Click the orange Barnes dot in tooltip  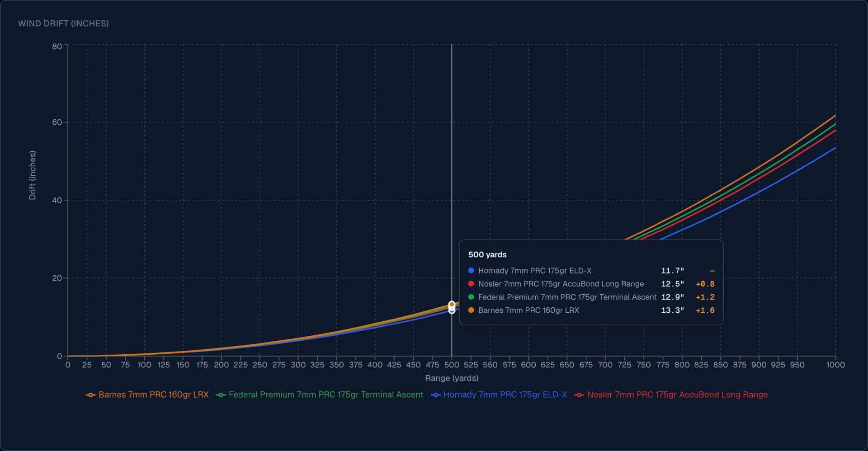pyautogui.click(x=471, y=310)
